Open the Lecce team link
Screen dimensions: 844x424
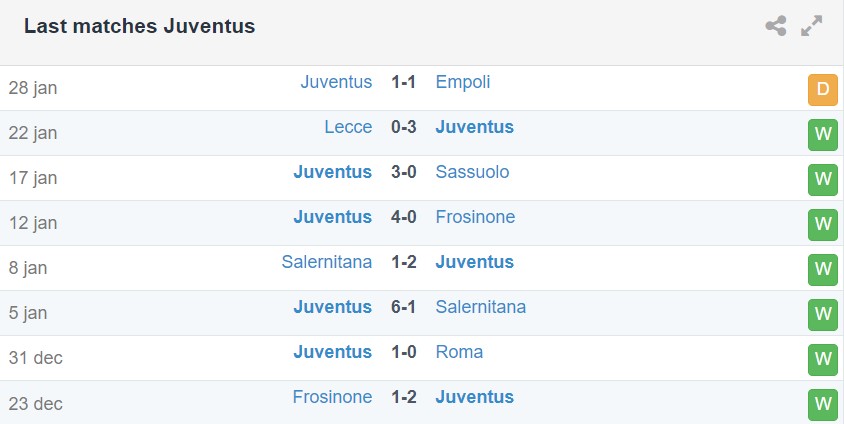click(348, 127)
